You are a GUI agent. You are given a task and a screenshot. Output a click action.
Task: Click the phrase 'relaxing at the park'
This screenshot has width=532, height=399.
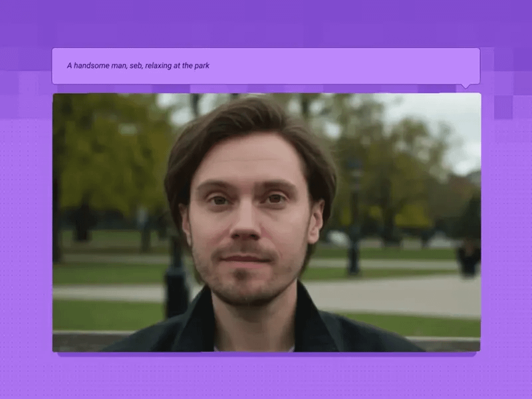coord(178,66)
